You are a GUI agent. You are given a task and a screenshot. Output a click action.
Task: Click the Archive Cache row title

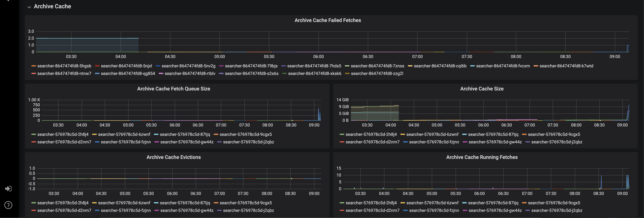(52, 6)
